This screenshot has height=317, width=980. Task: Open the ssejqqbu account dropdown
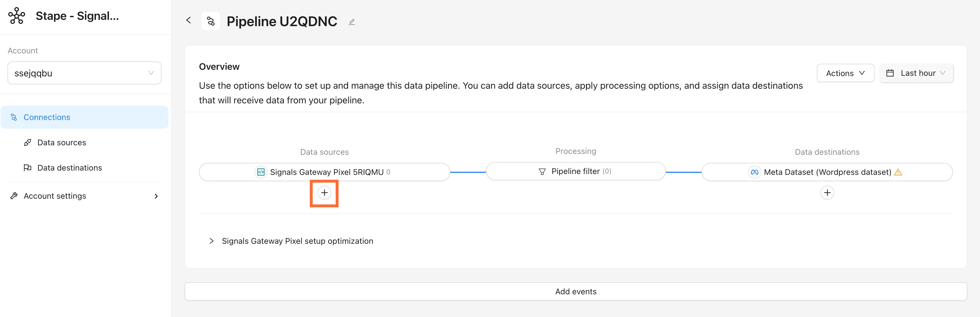84,73
